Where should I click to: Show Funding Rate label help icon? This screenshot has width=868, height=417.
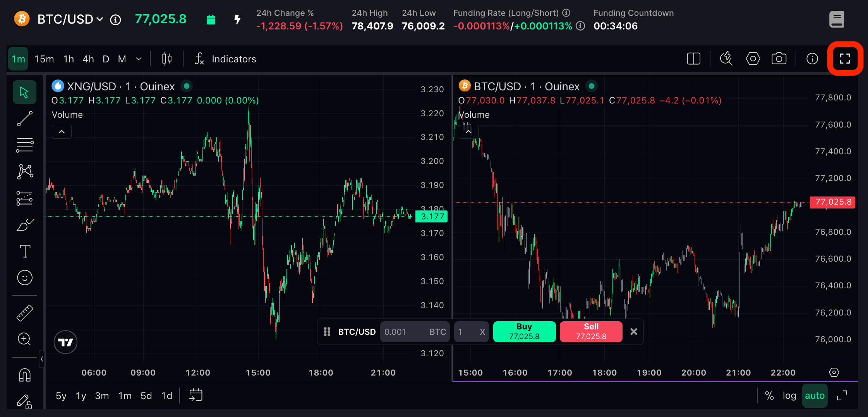coord(566,13)
